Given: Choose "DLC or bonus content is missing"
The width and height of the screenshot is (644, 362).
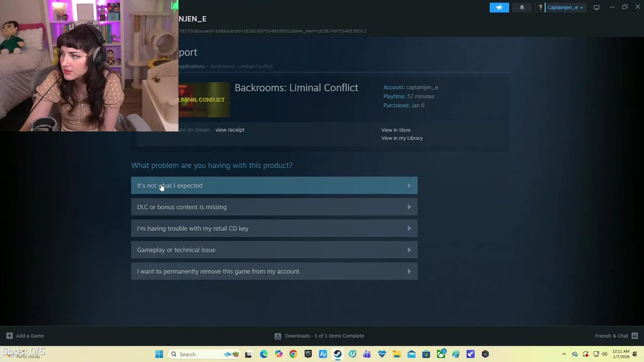Looking at the screenshot, I should tap(274, 207).
